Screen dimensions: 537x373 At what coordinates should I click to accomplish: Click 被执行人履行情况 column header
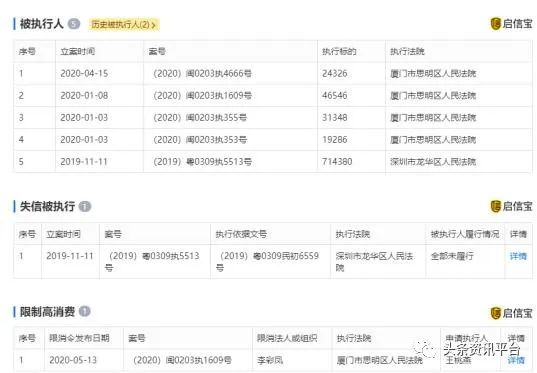tap(465, 234)
